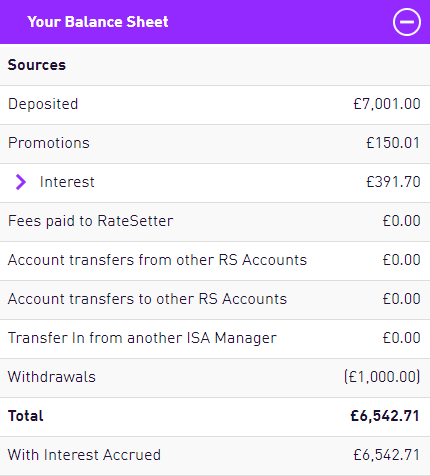This screenshot has height=476, width=430.
Task: Expand the Interest row chevron
Action: [21, 182]
